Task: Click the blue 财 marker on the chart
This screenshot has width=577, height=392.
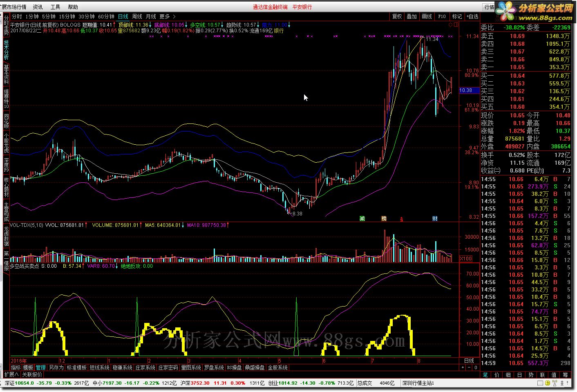Action: click(435, 219)
